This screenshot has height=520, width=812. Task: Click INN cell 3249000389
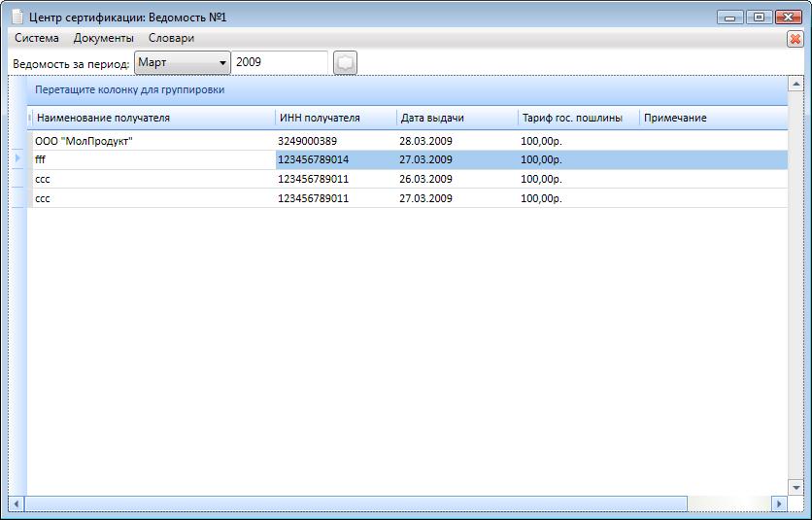tap(335, 141)
